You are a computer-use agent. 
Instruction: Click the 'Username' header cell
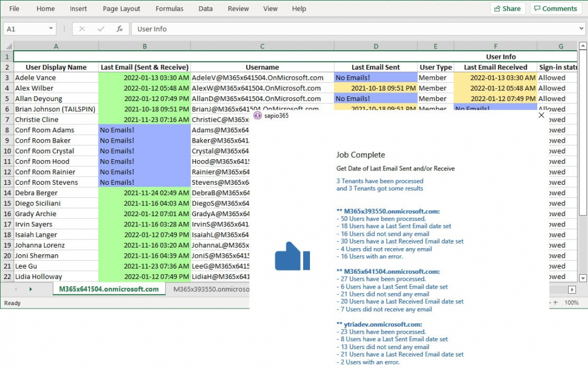(x=262, y=67)
